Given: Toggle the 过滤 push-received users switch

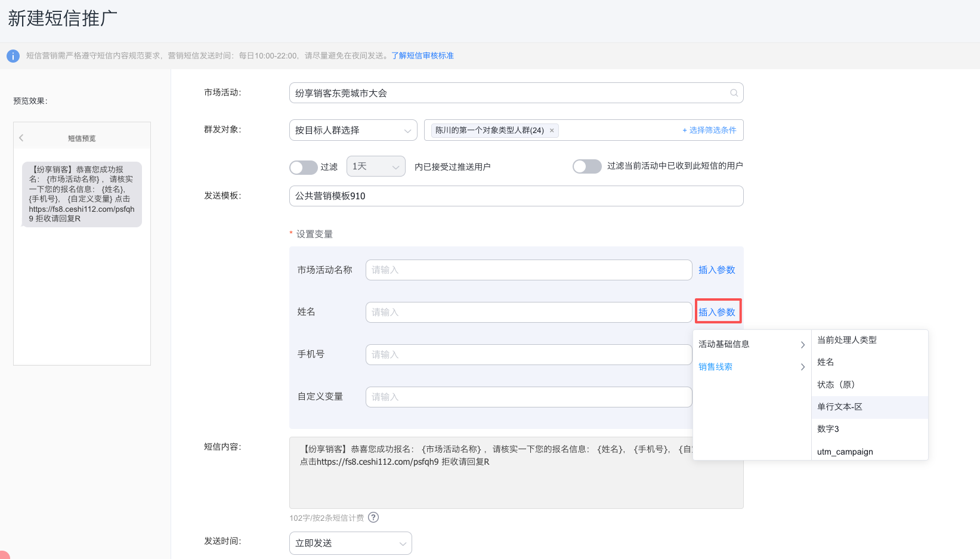Looking at the screenshot, I should [x=303, y=167].
